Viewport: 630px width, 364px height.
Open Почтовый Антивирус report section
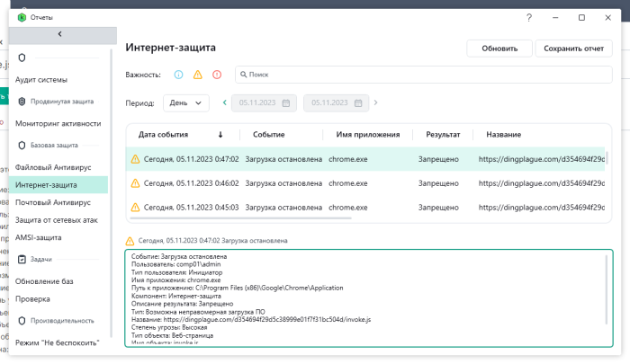click(x=53, y=202)
